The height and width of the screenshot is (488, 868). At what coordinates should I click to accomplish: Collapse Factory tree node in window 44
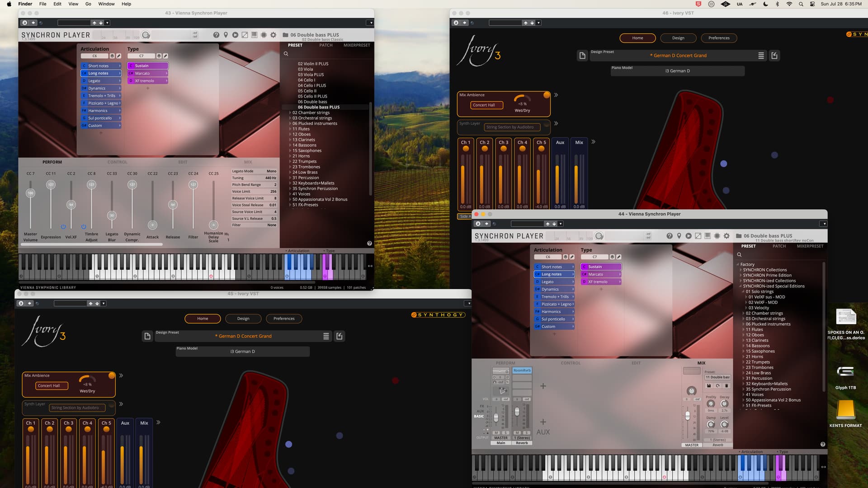tap(738, 264)
